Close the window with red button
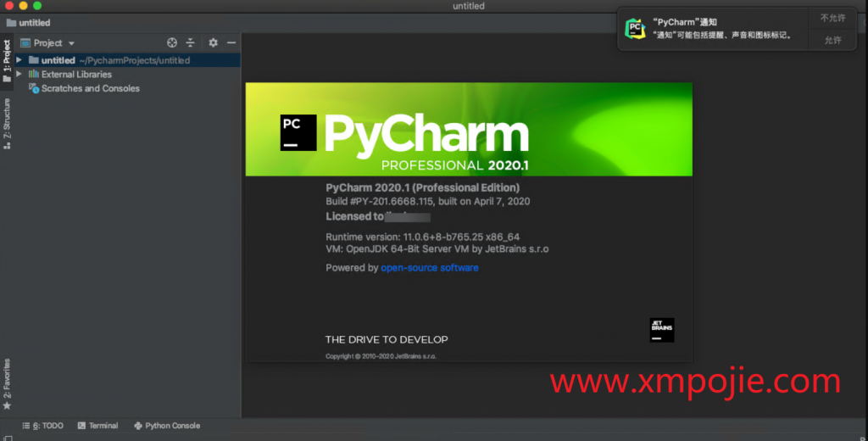Viewport: 868px width, 441px height. click(x=8, y=6)
